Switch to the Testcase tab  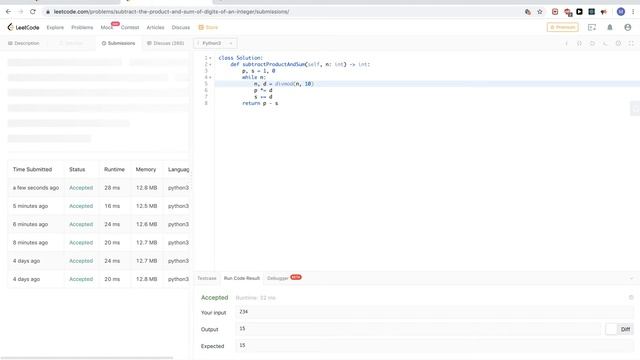[x=207, y=278]
